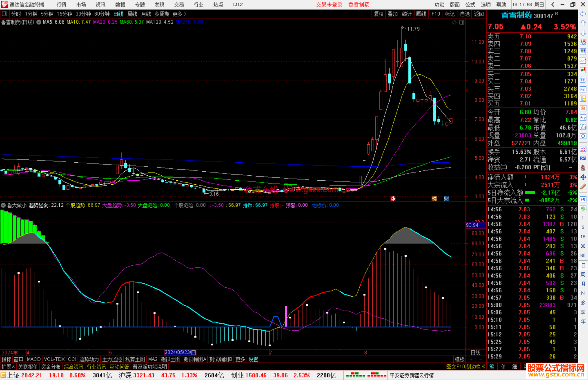Screen dimensions: 588x380
Task: Switch to the 周线 weekly period tab
Action: [x=132, y=14]
